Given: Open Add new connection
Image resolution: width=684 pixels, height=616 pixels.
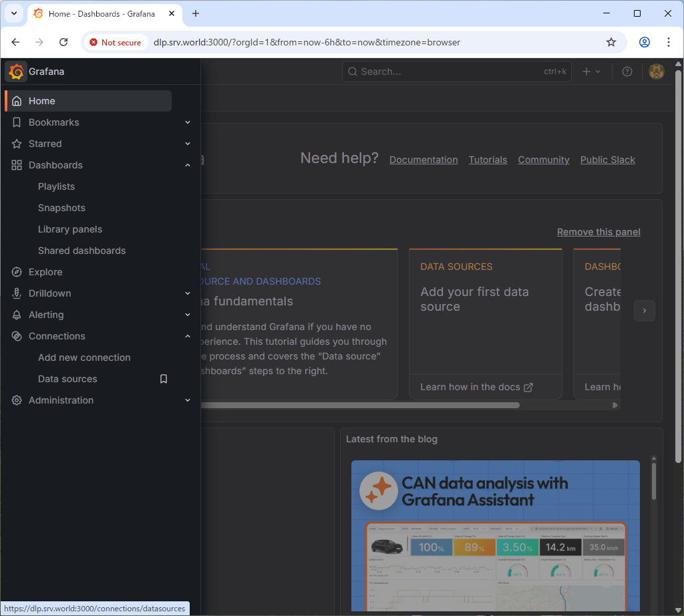Looking at the screenshot, I should coord(84,357).
